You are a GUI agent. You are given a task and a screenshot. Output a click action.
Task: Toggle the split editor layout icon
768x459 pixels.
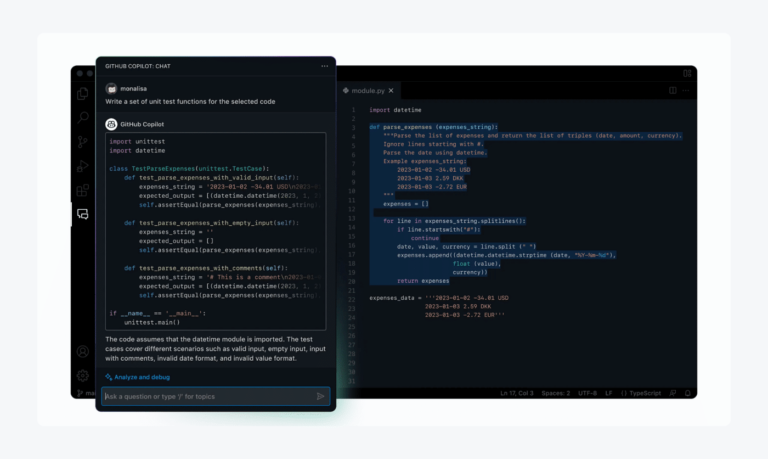(x=673, y=90)
